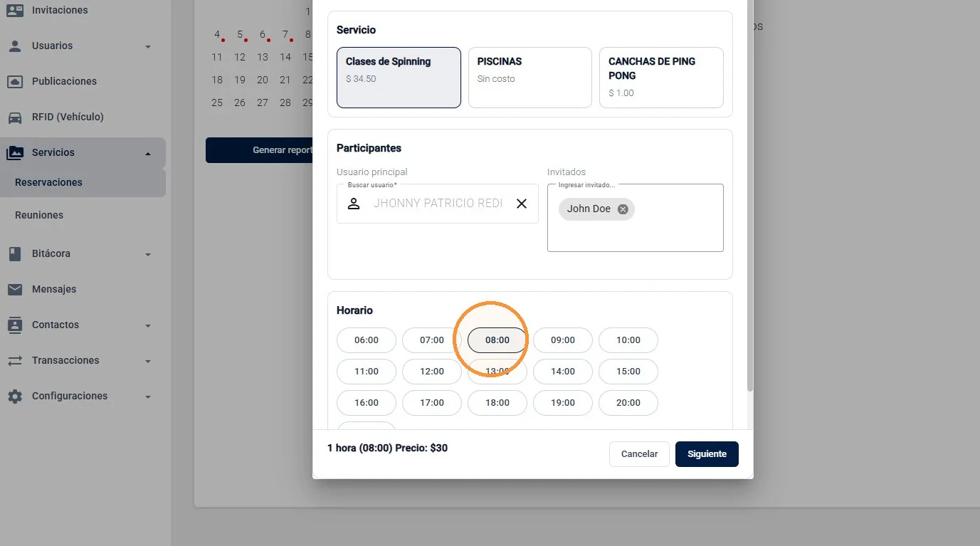Open Reservaciones in the sidebar
The image size is (980, 546).
pyautogui.click(x=83, y=182)
